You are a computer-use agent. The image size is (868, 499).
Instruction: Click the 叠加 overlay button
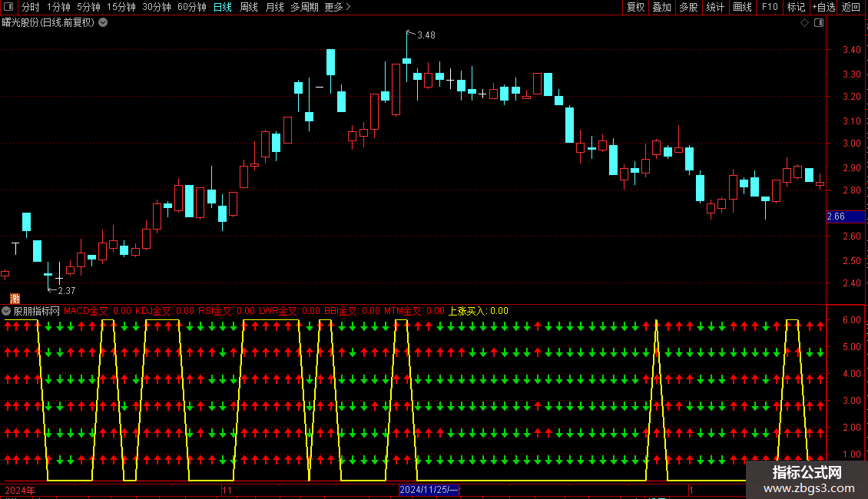tap(661, 7)
